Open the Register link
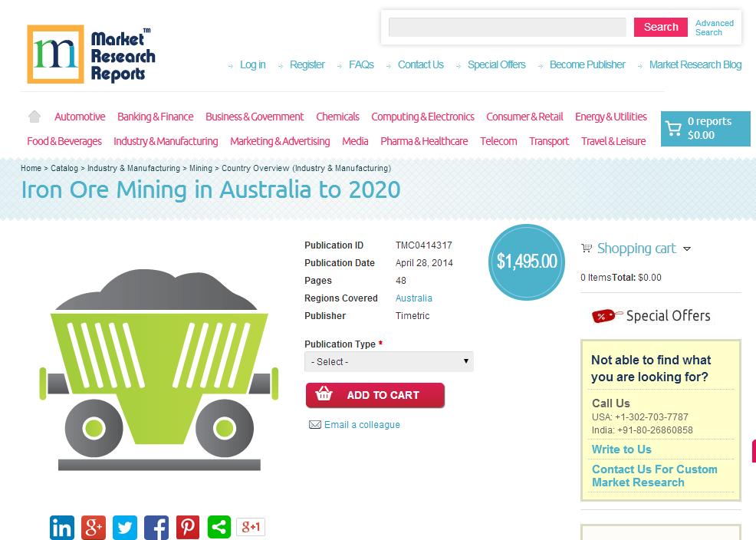 pyautogui.click(x=307, y=64)
